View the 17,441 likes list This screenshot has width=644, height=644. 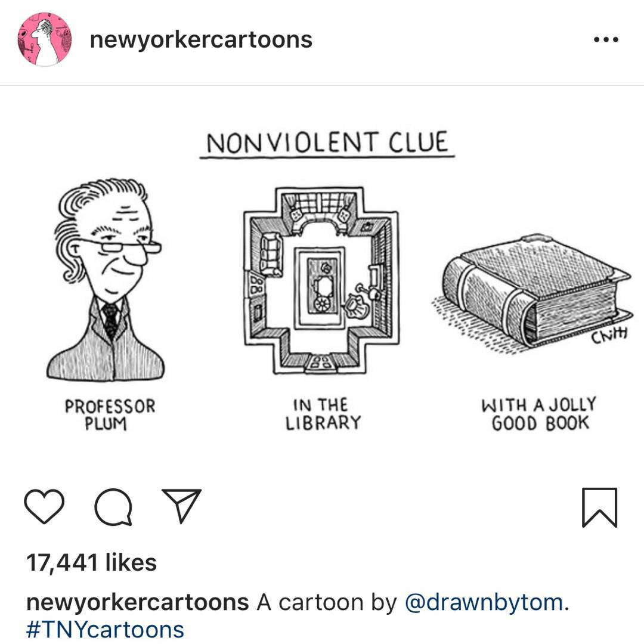click(x=91, y=562)
